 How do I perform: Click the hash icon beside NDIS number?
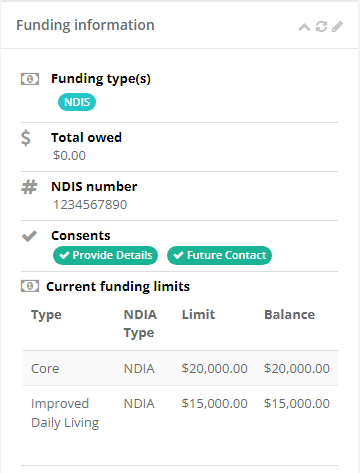click(29, 187)
